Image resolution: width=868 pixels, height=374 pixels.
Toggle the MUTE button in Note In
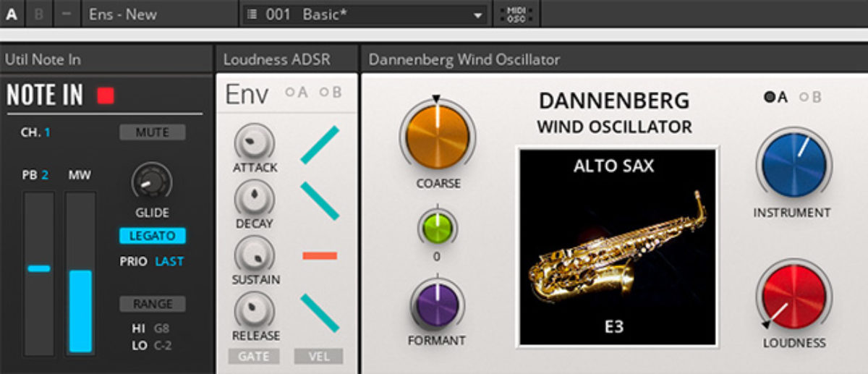click(x=152, y=132)
